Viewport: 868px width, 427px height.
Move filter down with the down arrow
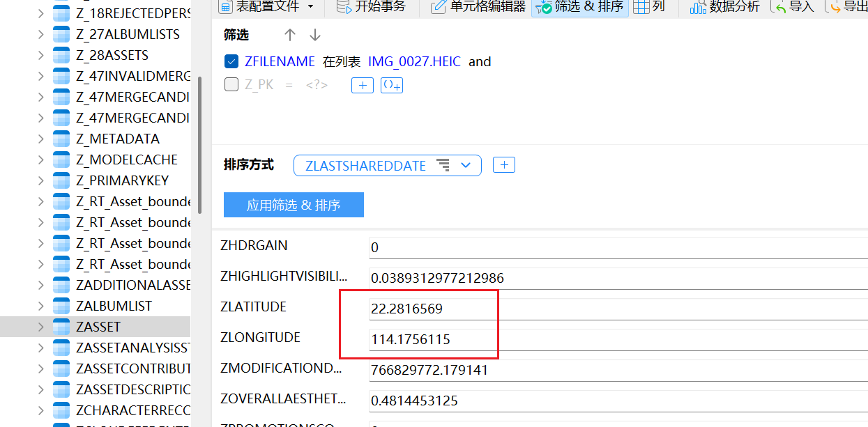(x=315, y=35)
